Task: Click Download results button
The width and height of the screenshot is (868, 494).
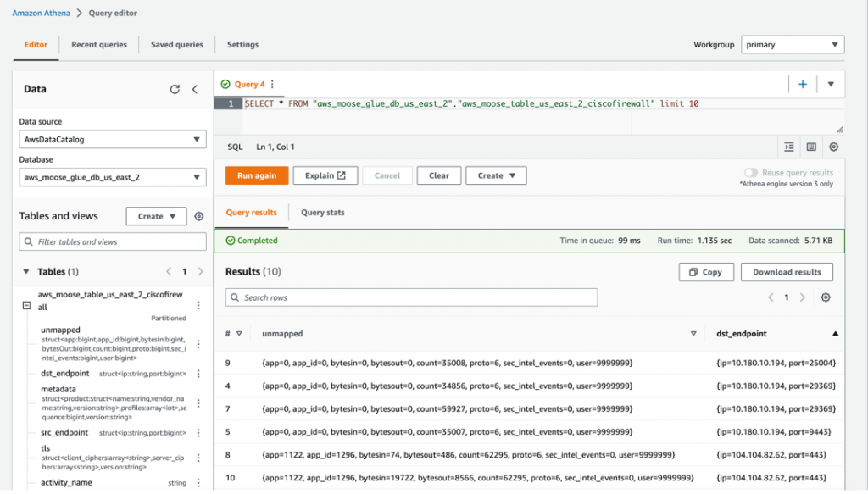Action: click(x=787, y=272)
